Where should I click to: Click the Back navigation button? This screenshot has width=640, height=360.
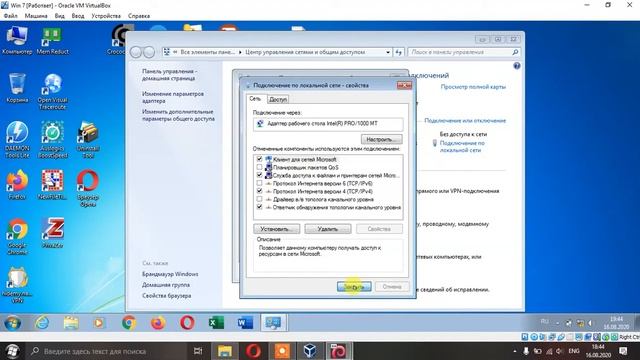coord(136,52)
